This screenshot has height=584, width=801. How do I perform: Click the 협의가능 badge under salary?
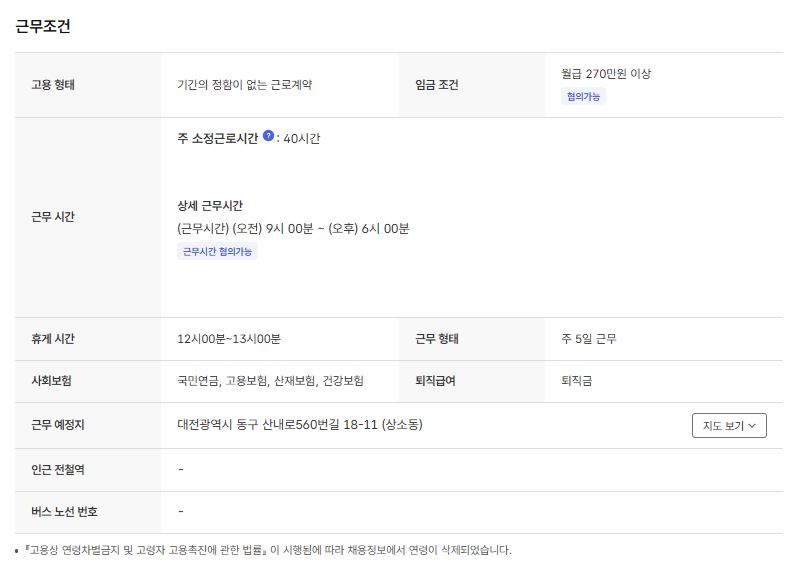(x=583, y=96)
